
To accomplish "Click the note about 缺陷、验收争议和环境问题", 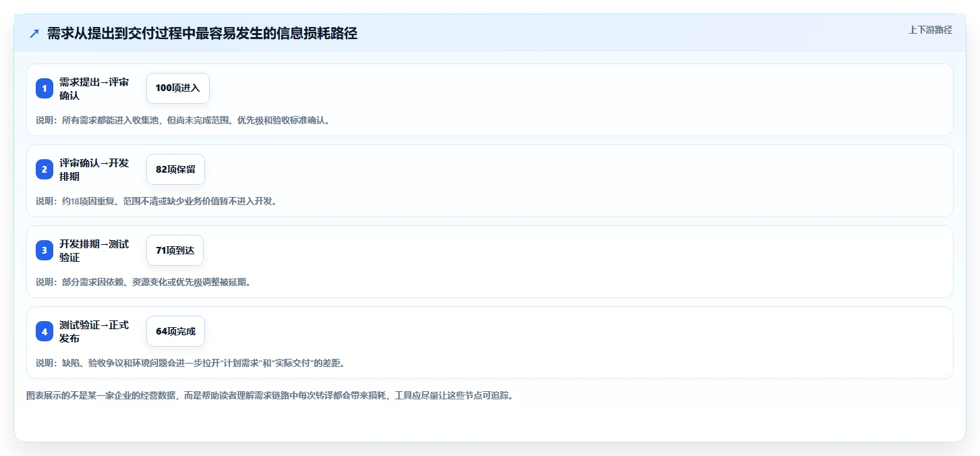I will point(191,363).
